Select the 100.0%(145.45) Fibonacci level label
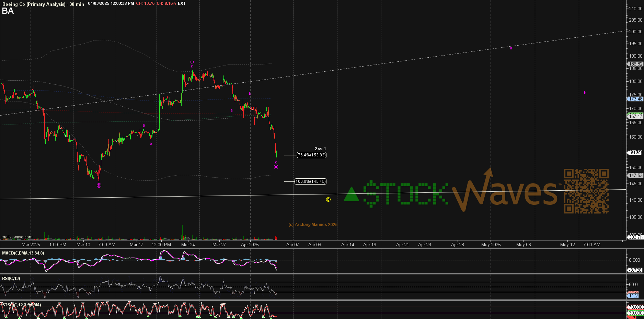 (311, 181)
